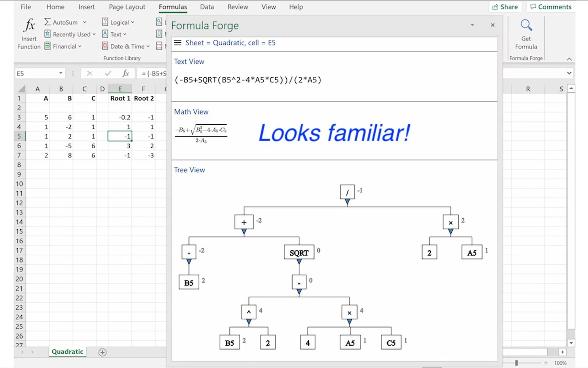588x368 pixels.
Task: Click the Share button
Action: pyautogui.click(x=505, y=7)
